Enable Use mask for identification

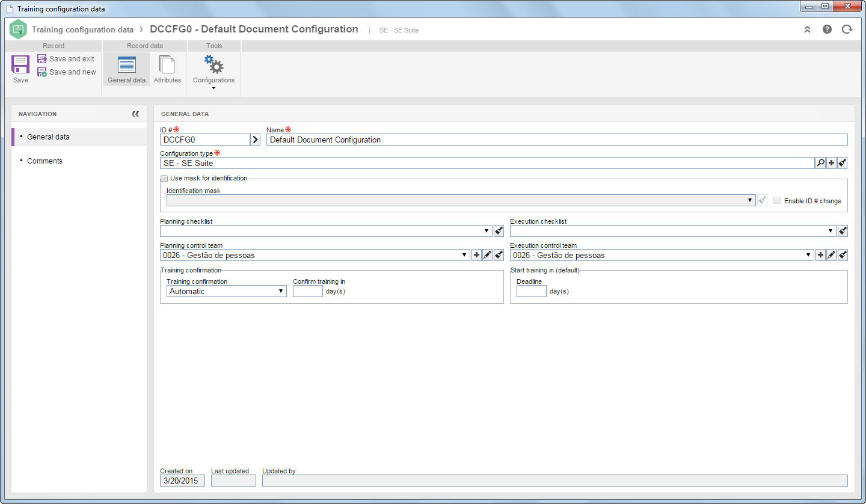pos(164,178)
